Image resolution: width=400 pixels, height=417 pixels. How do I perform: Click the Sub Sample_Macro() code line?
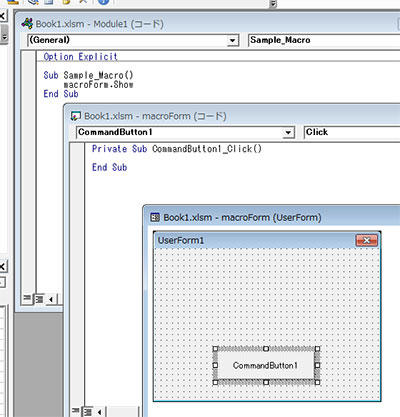tap(88, 75)
